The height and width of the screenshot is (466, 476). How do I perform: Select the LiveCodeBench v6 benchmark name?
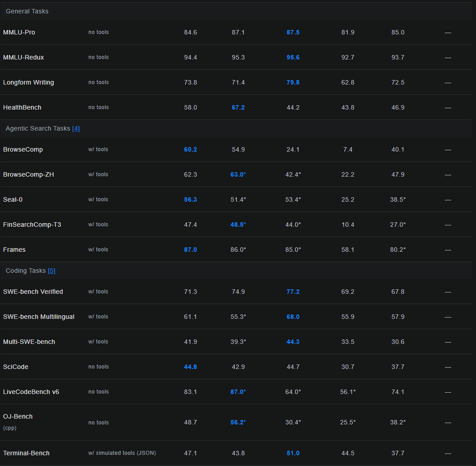[x=31, y=392]
